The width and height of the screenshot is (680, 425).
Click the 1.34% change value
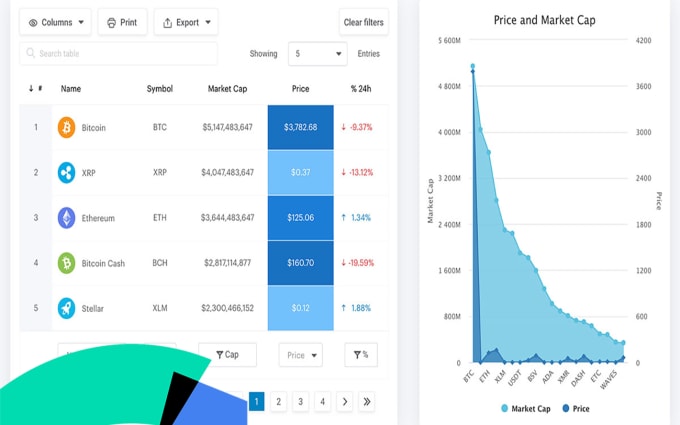(x=361, y=218)
